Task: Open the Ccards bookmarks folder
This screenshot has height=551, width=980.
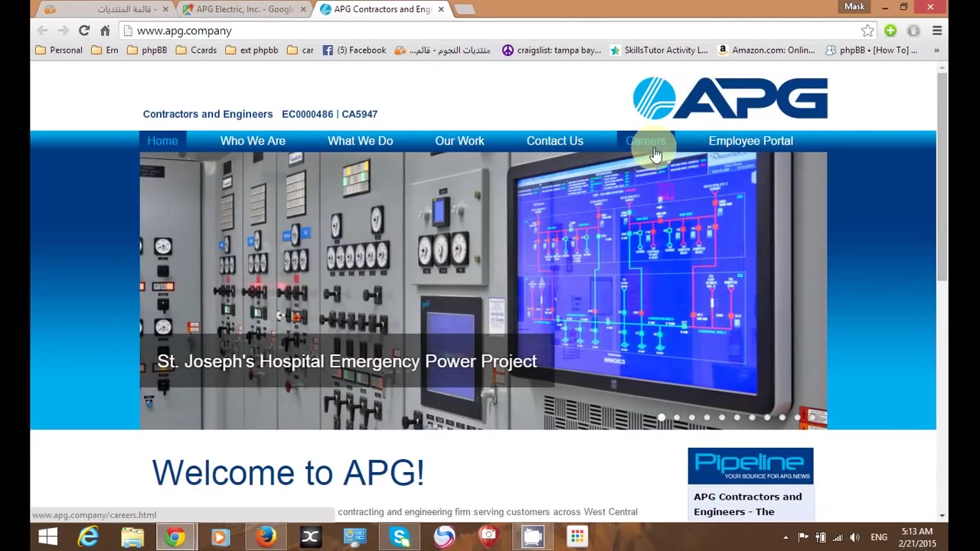Action: [x=196, y=50]
